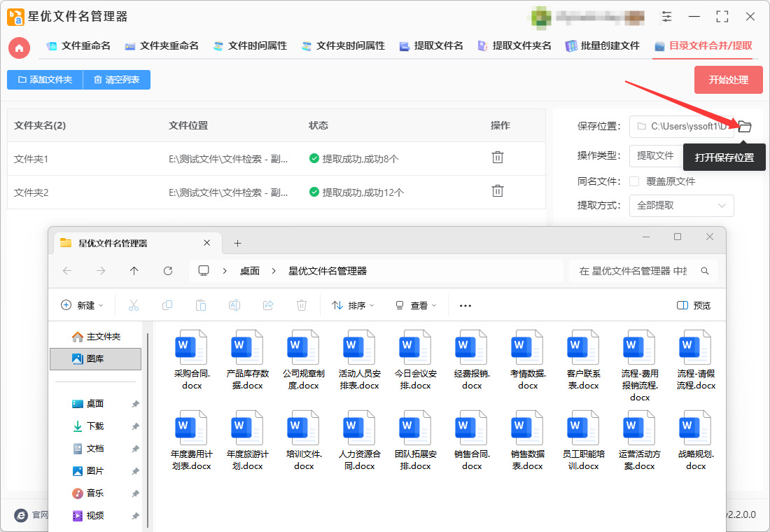The width and height of the screenshot is (770, 532).
Task: Open the settings sliders icon in title bar
Action: click(666, 16)
